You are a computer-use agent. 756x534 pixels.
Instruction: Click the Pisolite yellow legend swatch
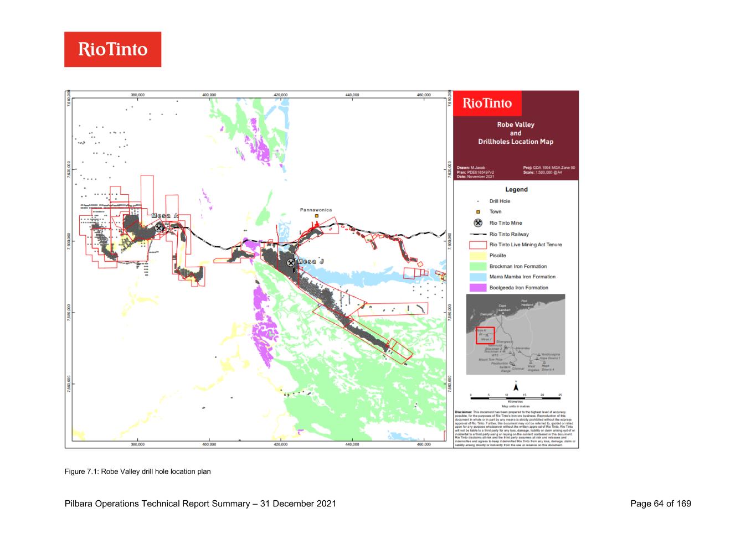[x=478, y=256]
